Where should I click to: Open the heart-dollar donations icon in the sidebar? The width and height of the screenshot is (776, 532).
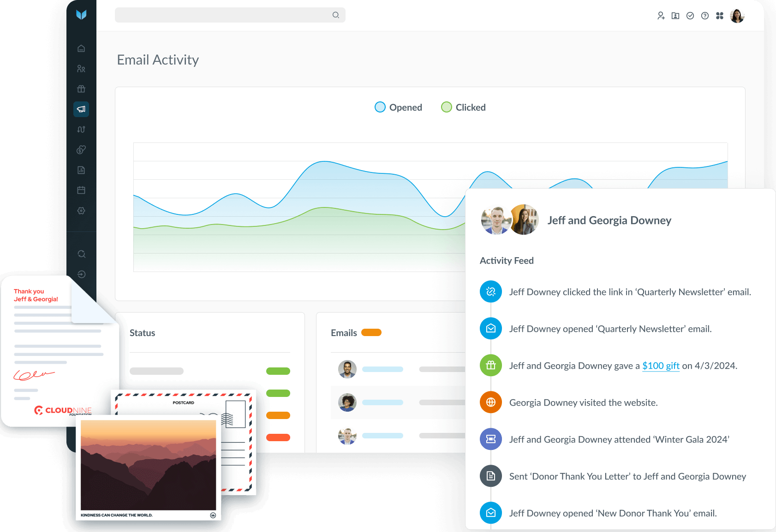pos(81,150)
